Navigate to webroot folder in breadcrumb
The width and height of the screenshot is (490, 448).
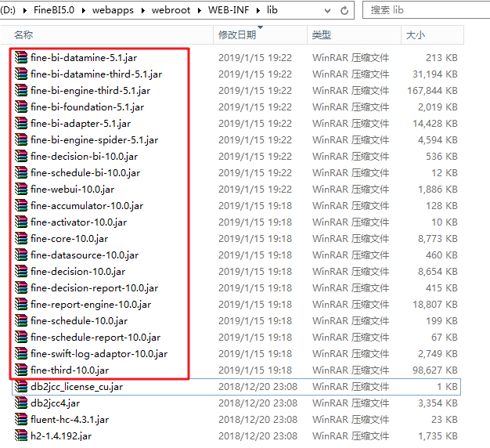171,10
